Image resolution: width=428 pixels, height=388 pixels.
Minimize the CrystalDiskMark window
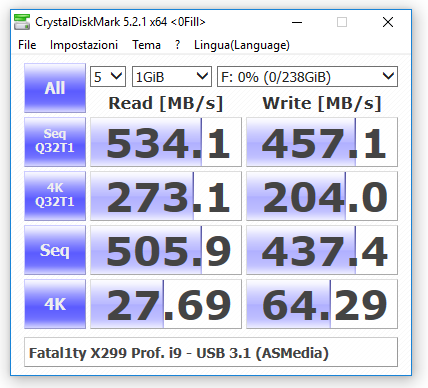(x=297, y=22)
